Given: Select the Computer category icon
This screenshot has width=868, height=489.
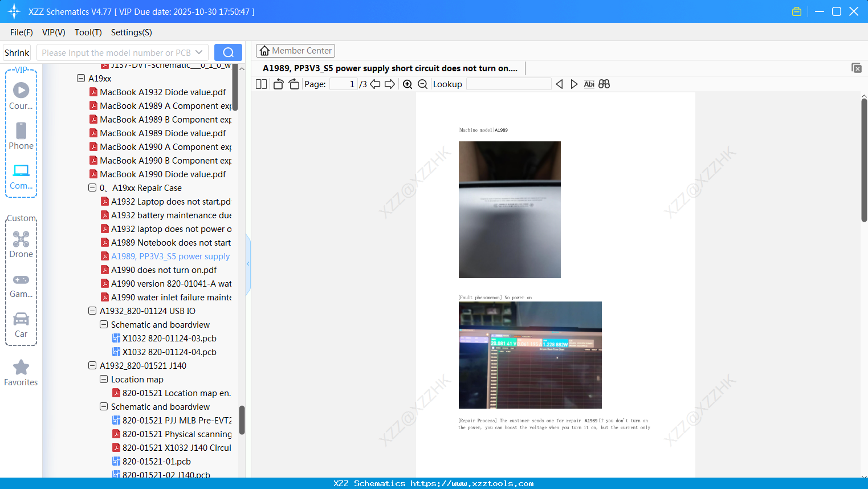Looking at the screenshot, I should pyautogui.click(x=21, y=176).
